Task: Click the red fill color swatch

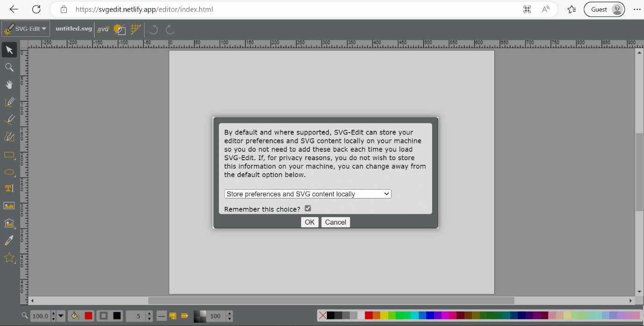Action: (x=88, y=316)
